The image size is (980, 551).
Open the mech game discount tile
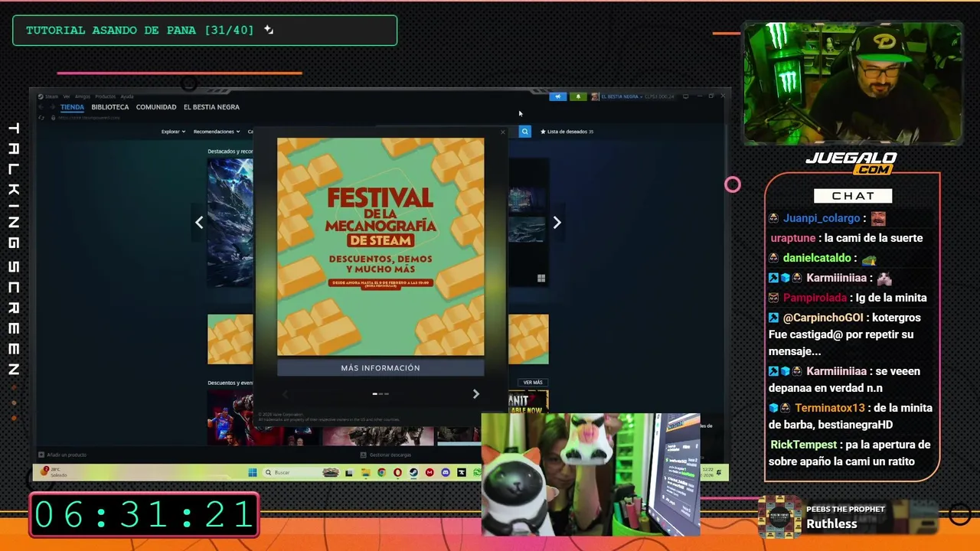point(378,435)
